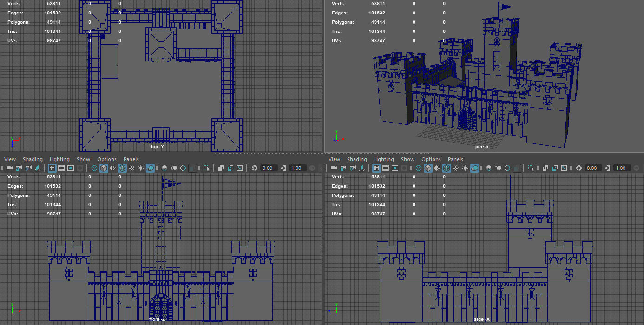Open View menu in side panel
644x325 pixels.
point(335,159)
